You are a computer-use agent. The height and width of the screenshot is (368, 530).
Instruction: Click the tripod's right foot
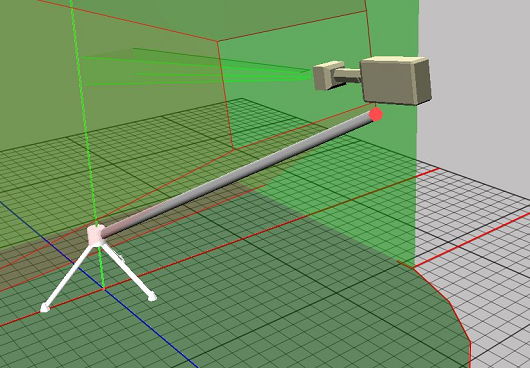click(152, 296)
